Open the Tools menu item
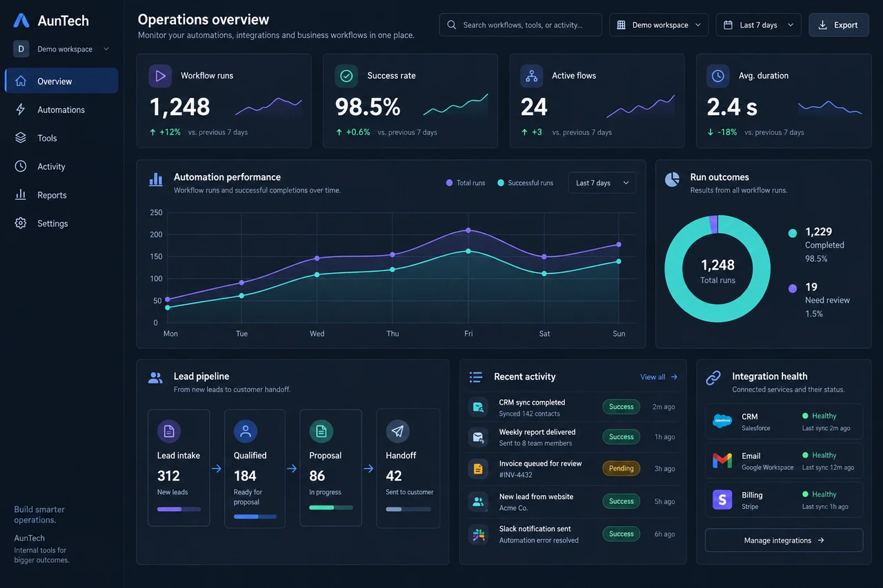 (x=61, y=138)
